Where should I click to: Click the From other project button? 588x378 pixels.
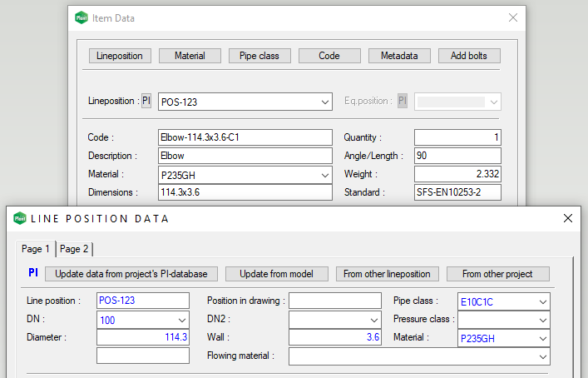(498, 274)
